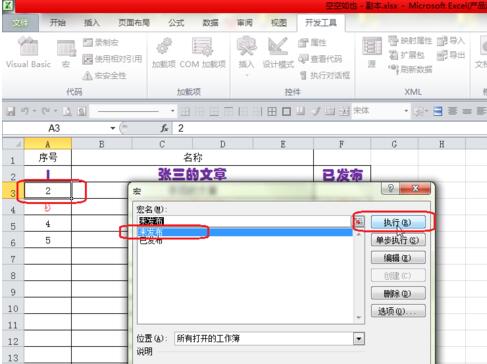Open 宏安全性 macro security settings
Viewport: 487px width, 364px height.
pyautogui.click(x=104, y=76)
